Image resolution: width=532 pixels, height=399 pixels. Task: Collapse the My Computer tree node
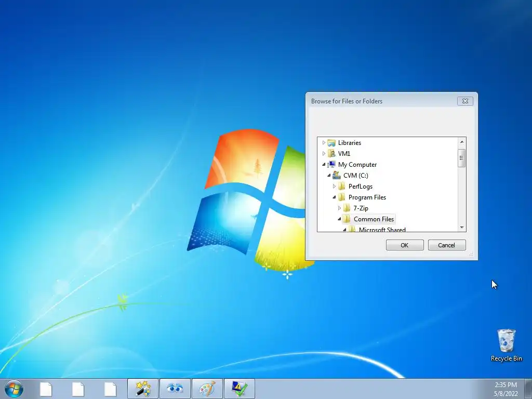pos(324,165)
